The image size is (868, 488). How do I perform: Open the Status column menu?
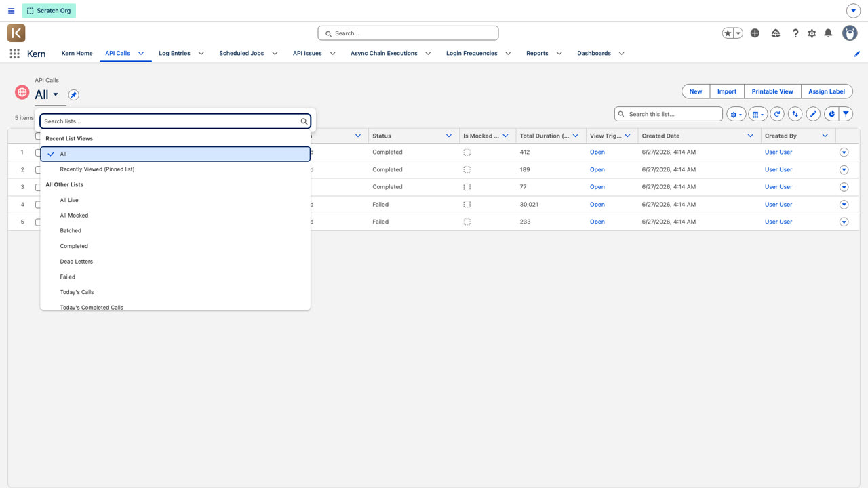[448, 136]
